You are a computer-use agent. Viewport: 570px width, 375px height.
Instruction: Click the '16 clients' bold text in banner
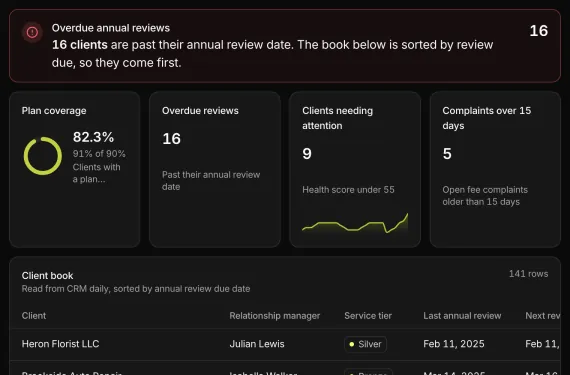[x=80, y=45]
